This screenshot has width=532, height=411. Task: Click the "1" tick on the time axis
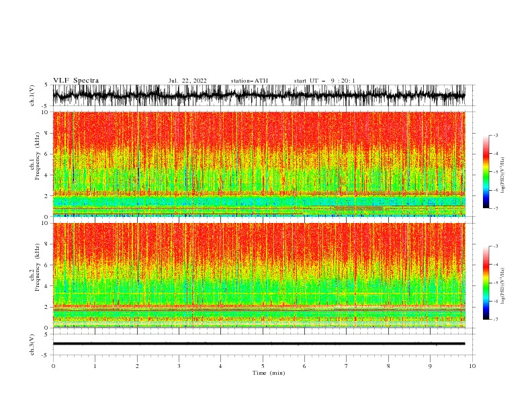[x=95, y=366]
